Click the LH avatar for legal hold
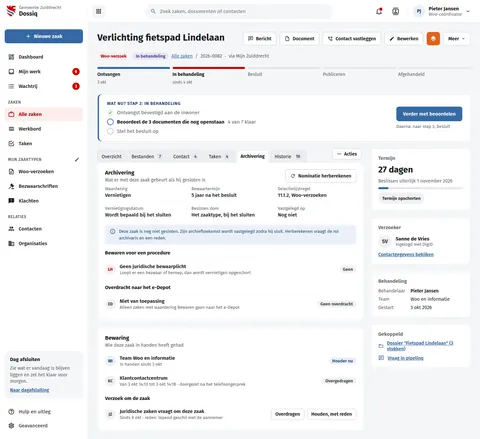 pos(110,269)
